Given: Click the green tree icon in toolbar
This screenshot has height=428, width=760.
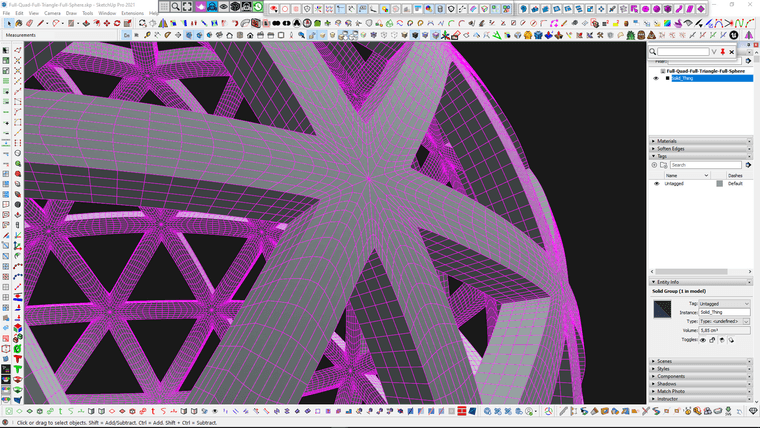Looking at the screenshot, I should [x=630, y=35].
